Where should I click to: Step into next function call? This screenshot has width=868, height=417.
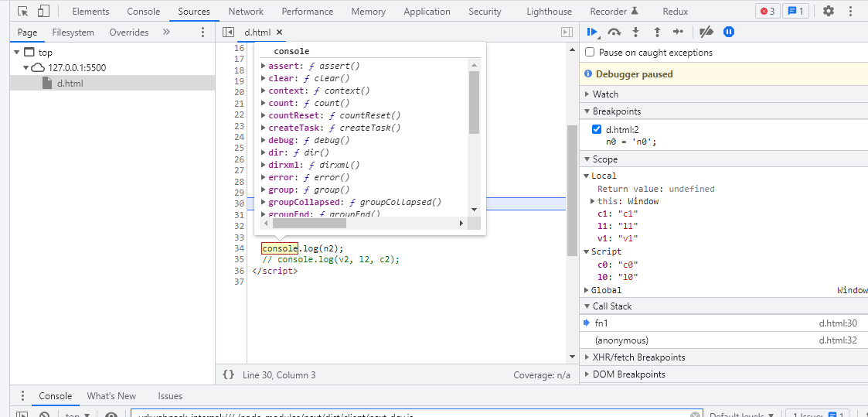635,32
